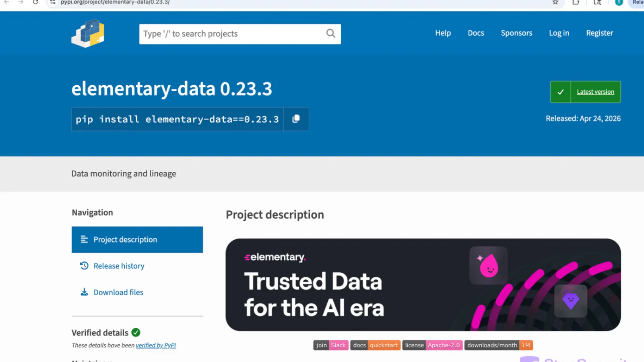Click the join Slack badge
644x362 pixels.
[330, 345]
